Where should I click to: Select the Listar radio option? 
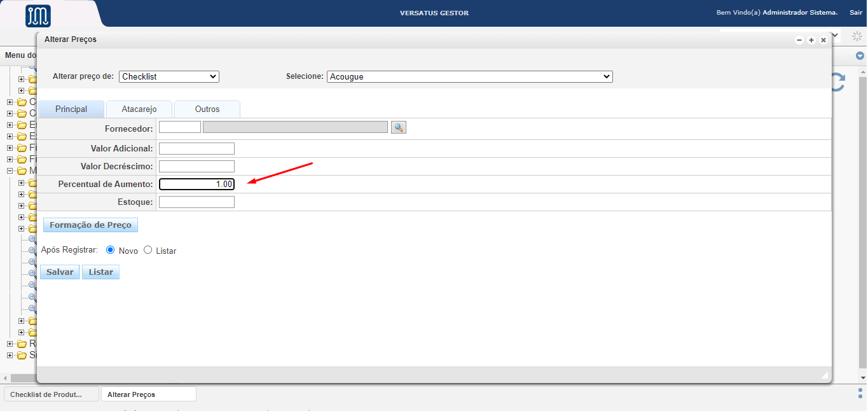point(148,250)
